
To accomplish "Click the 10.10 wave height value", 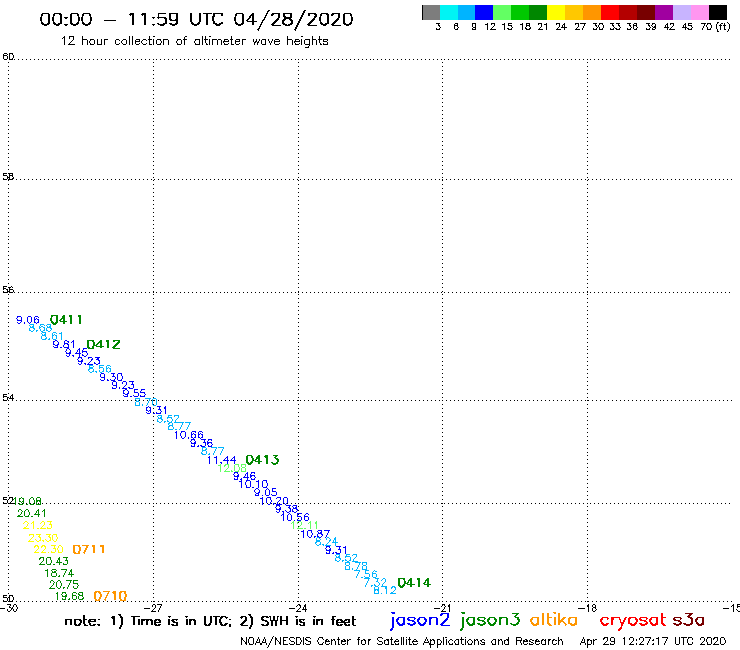I will (253, 484).
